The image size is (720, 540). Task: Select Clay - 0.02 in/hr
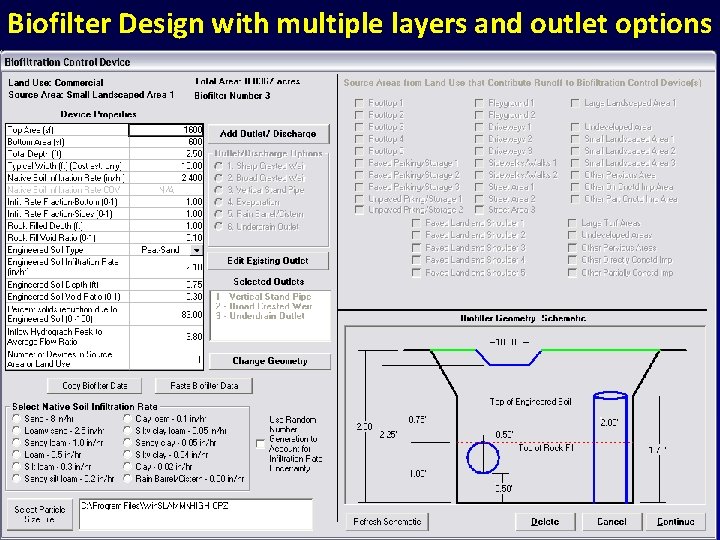tap(128, 467)
